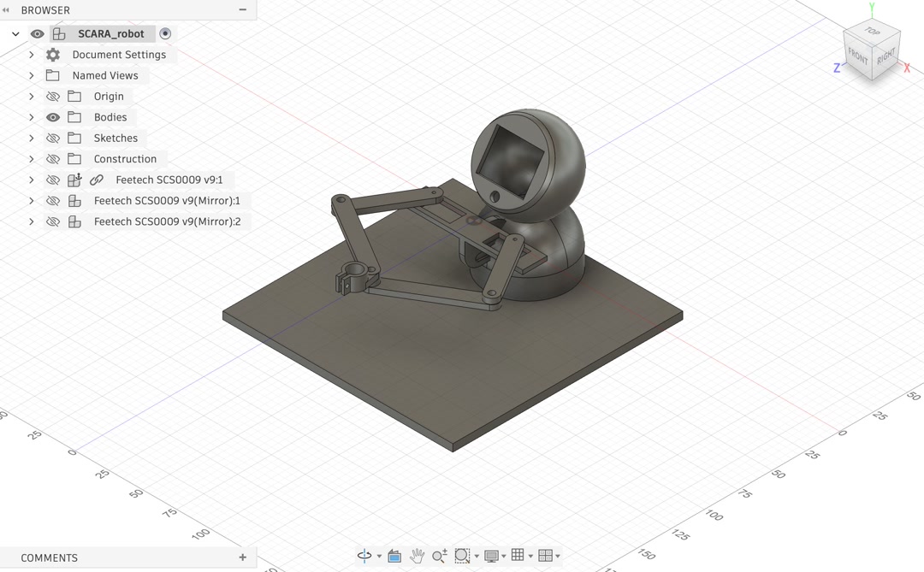
Task: Select the Orbit tool in navigation bar
Action: tap(364, 556)
